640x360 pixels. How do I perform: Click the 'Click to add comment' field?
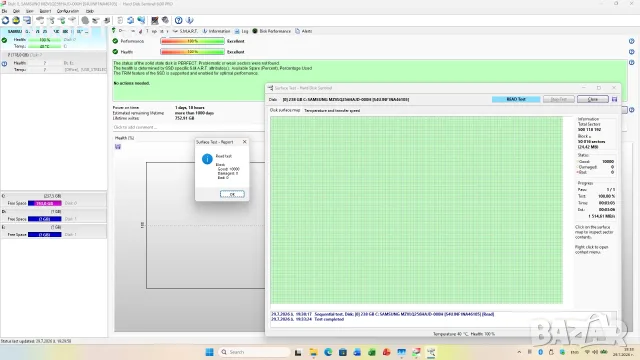[188, 127]
